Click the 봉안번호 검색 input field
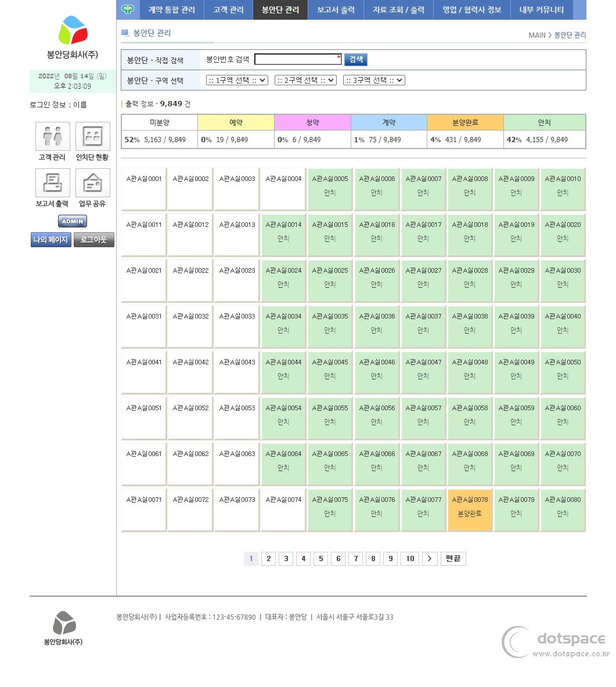The image size is (616, 687). [x=298, y=59]
